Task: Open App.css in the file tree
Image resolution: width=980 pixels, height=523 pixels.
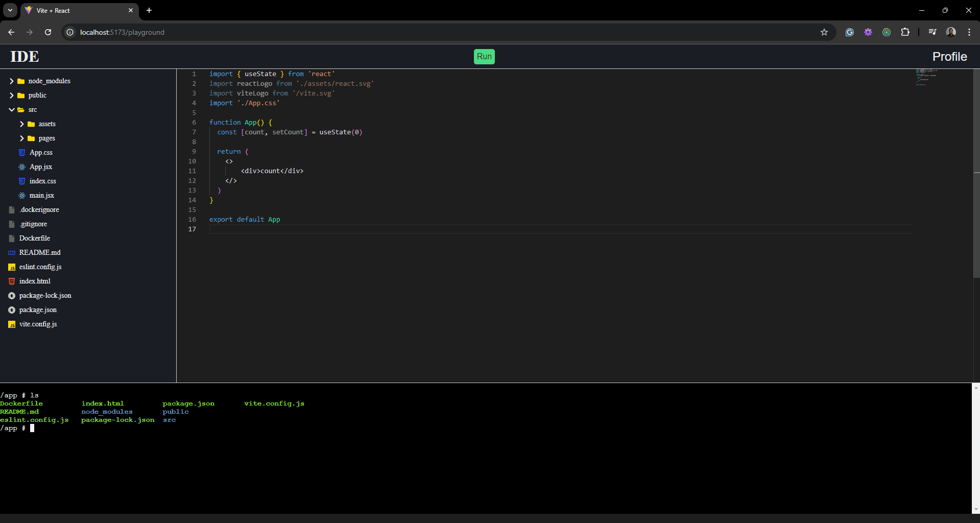Action: pos(41,153)
